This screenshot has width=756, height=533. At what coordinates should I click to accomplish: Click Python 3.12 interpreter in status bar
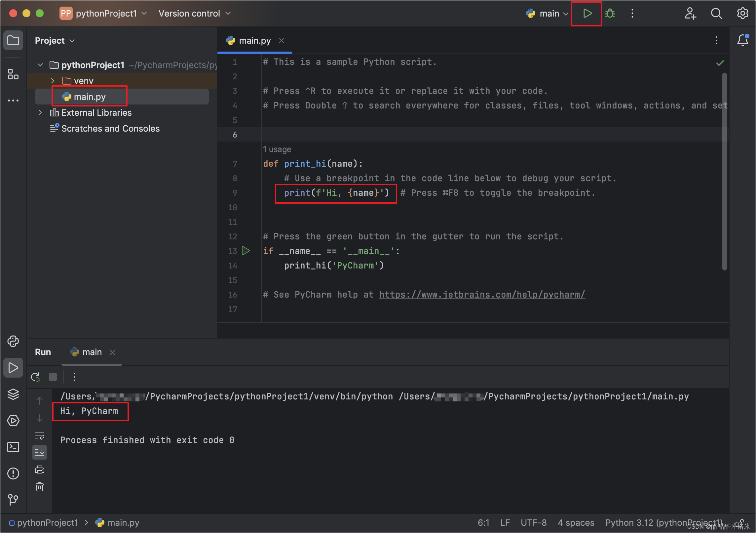(664, 522)
